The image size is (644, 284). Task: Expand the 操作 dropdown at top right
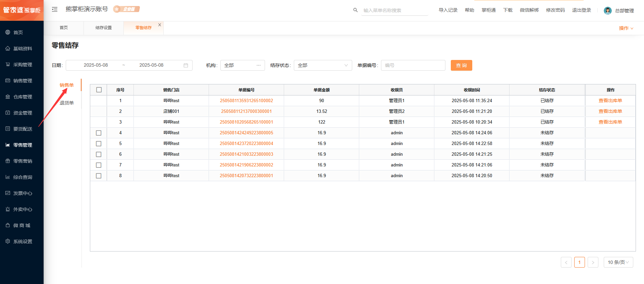pos(626,28)
